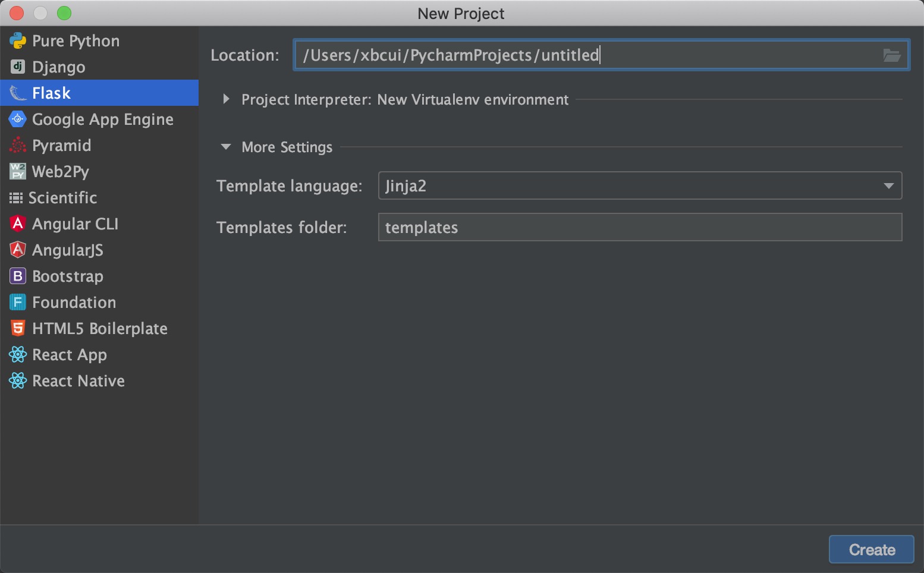
Task: Click the Scientific grid icon
Action: 16,198
